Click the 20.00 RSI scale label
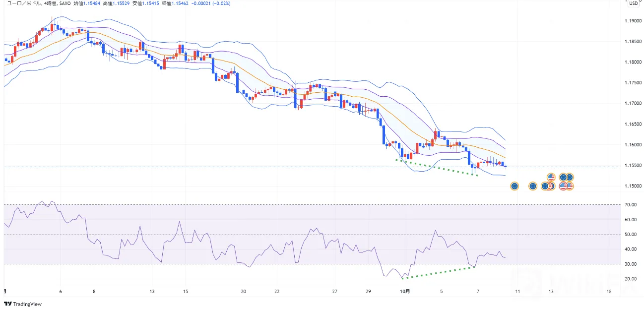Viewport: 644px width, 311px height. [631, 279]
